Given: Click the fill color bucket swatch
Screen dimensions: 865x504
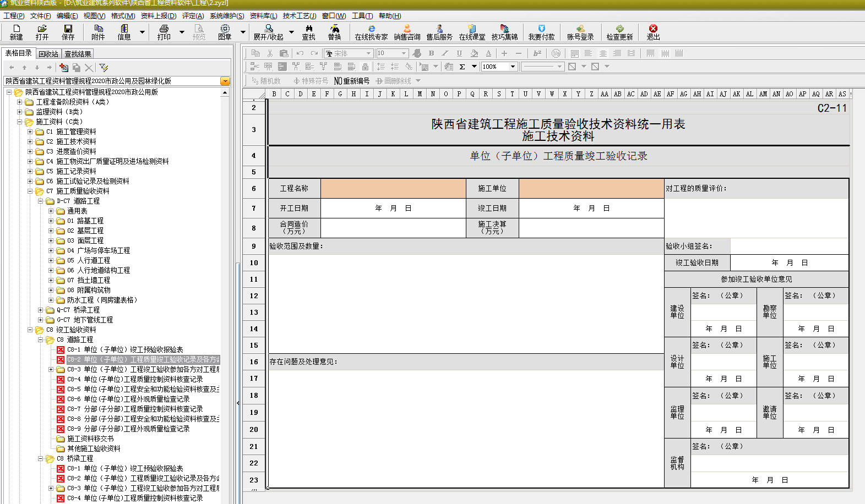Looking at the screenshot, I should (x=474, y=53).
